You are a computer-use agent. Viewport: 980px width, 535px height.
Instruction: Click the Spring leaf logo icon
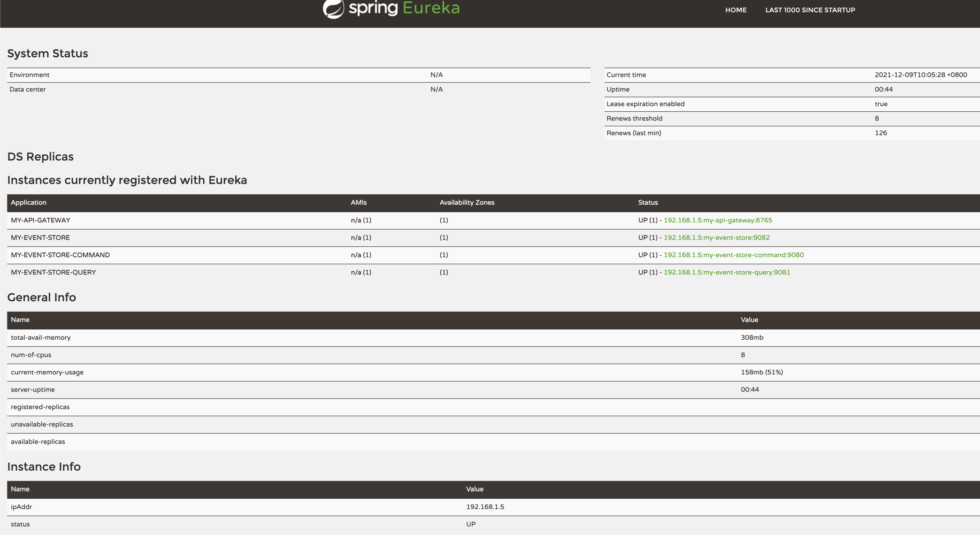tap(334, 8)
